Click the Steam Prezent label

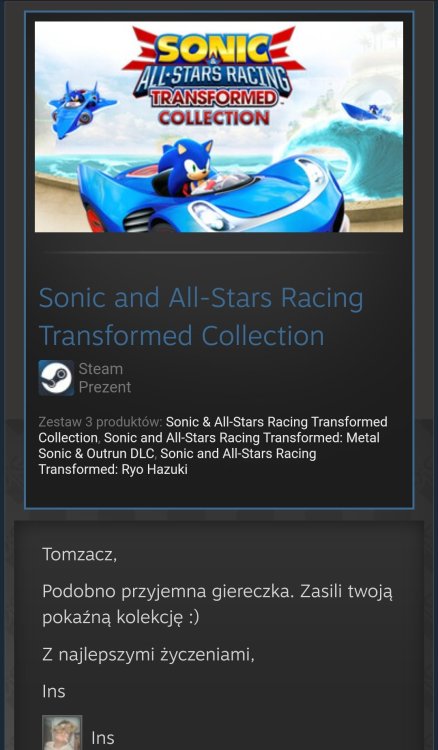tap(105, 378)
